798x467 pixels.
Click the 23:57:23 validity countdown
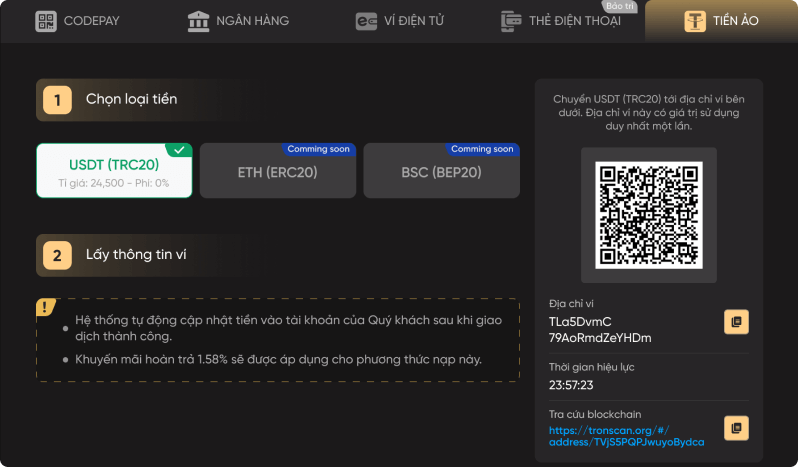[x=572, y=384]
